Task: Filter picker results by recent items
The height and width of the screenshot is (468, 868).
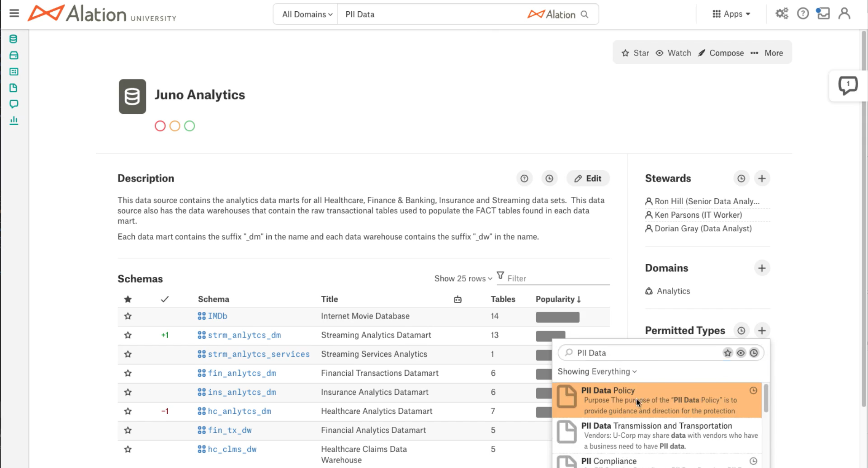Action: point(754,353)
